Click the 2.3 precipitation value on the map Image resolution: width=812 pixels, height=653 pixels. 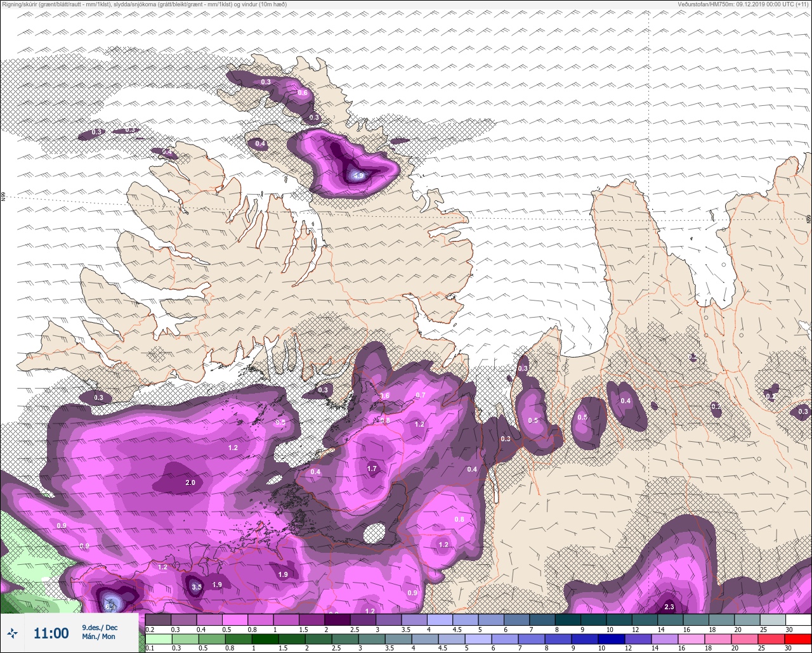pyautogui.click(x=669, y=607)
